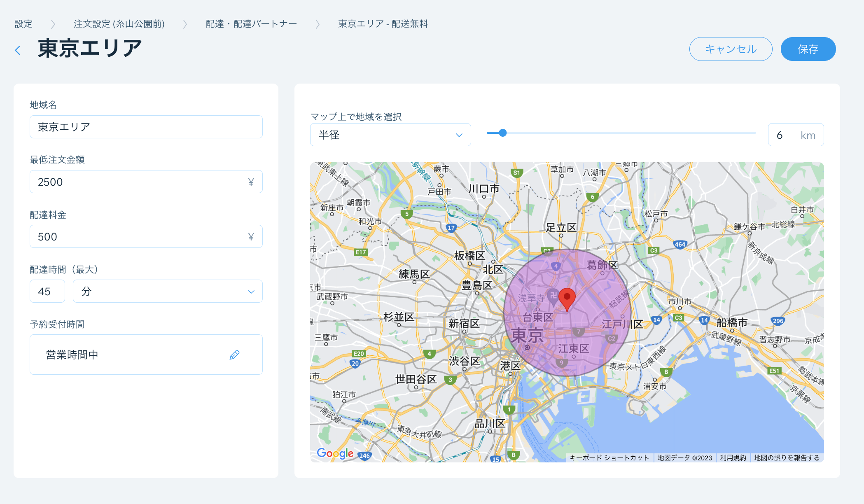The height and width of the screenshot is (504, 864).
Task: Click the pencil edit icon for 予約受付時間
Action: click(234, 355)
